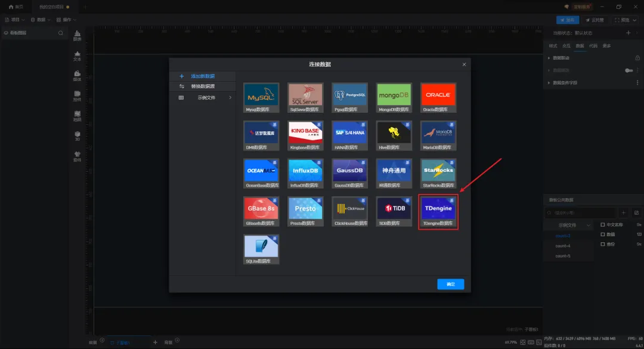
Task: Add a new sub-board with bottom plus
Action: (x=155, y=342)
